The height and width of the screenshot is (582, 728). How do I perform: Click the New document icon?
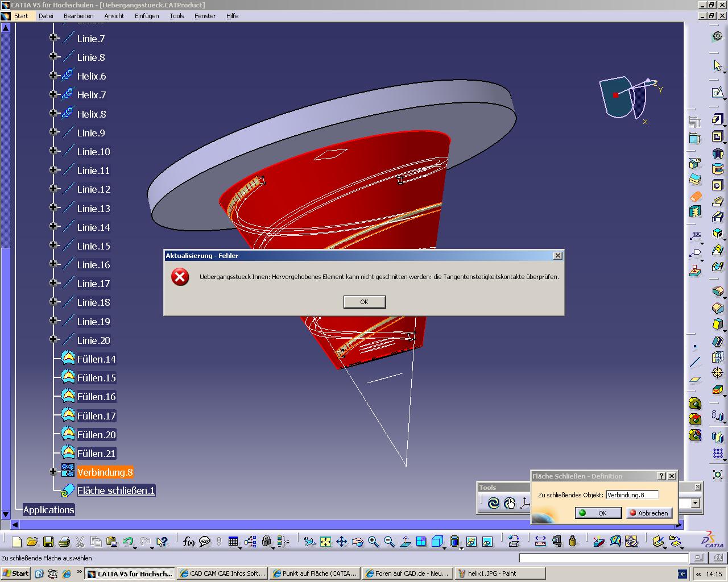coord(16,542)
